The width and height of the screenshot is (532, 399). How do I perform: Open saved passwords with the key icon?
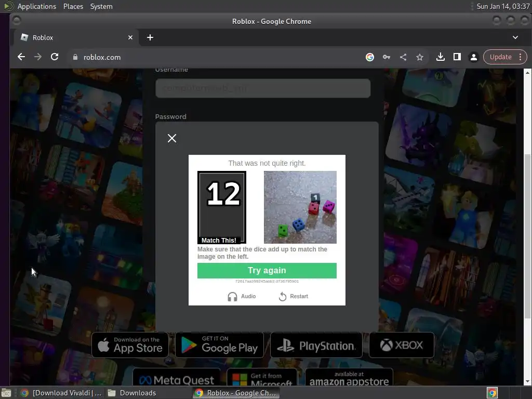pos(387,57)
